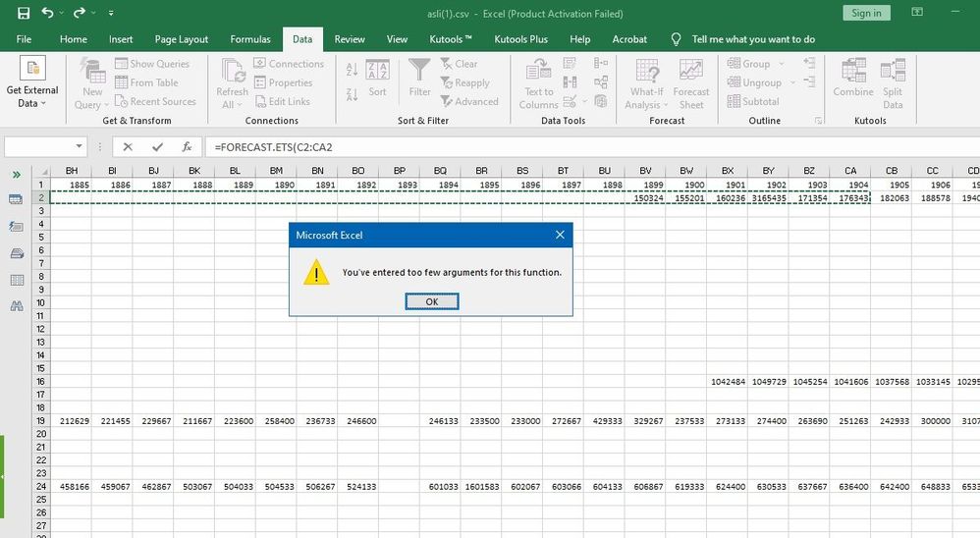Image resolution: width=980 pixels, height=538 pixels.
Task: Click Sort Z to A icon
Action: (352, 94)
